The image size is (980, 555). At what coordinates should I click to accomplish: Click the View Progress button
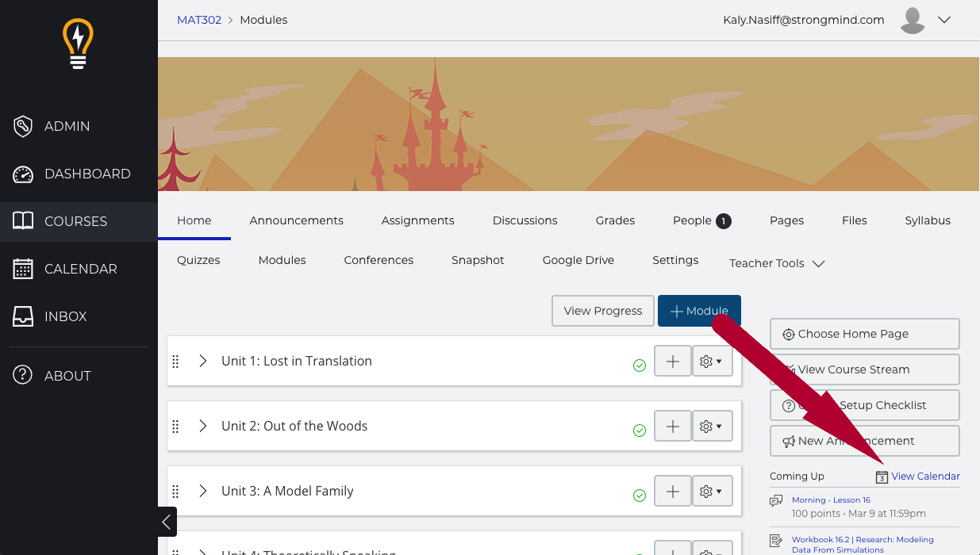602,311
